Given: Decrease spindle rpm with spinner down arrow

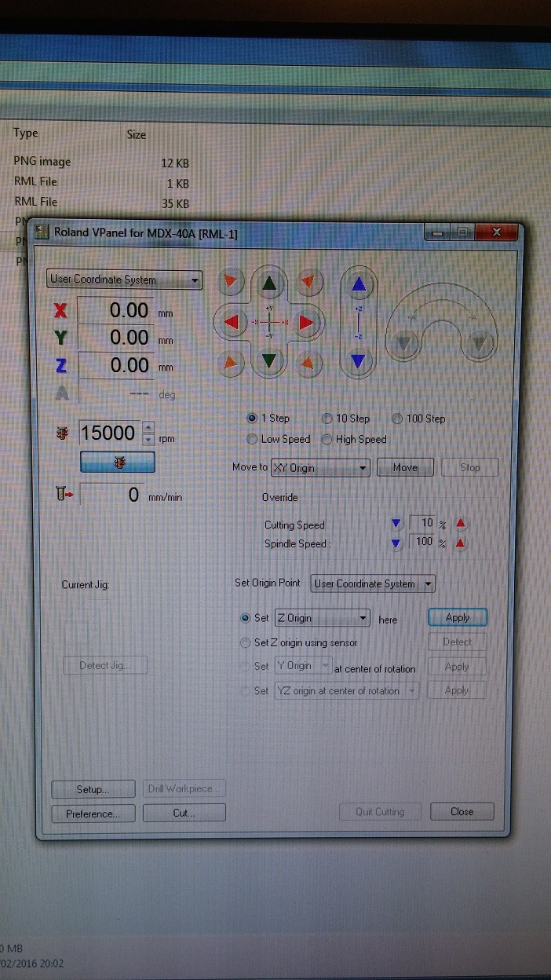Looking at the screenshot, I should point(148,439).
